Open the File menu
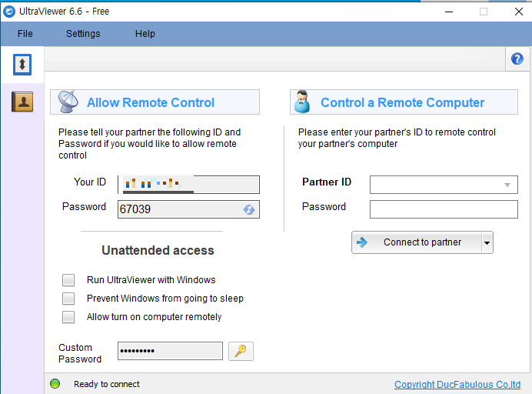Screen dimensions: 532x394 pyautogui.click(x=25, y=34)
